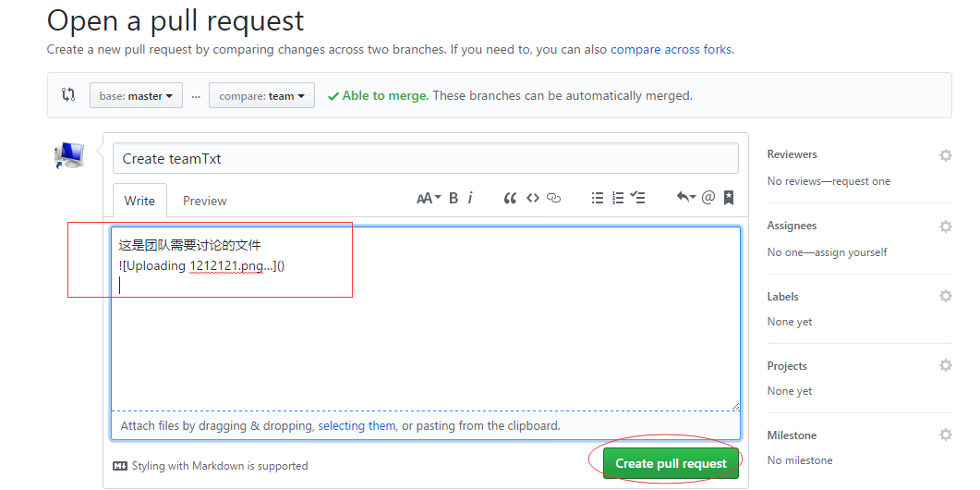This screenshot has height=490, width=980.
Task: Click the assign yourself link
Action: 852,252
